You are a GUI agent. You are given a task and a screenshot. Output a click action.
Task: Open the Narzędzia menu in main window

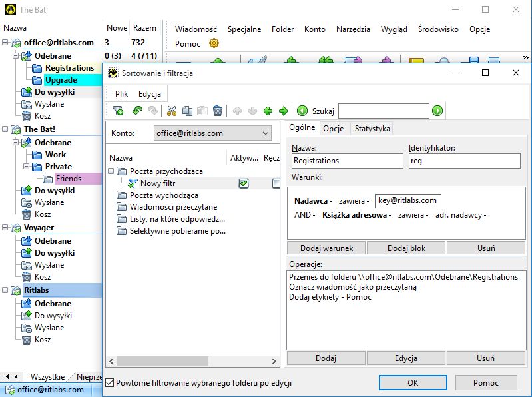[353, 29]
